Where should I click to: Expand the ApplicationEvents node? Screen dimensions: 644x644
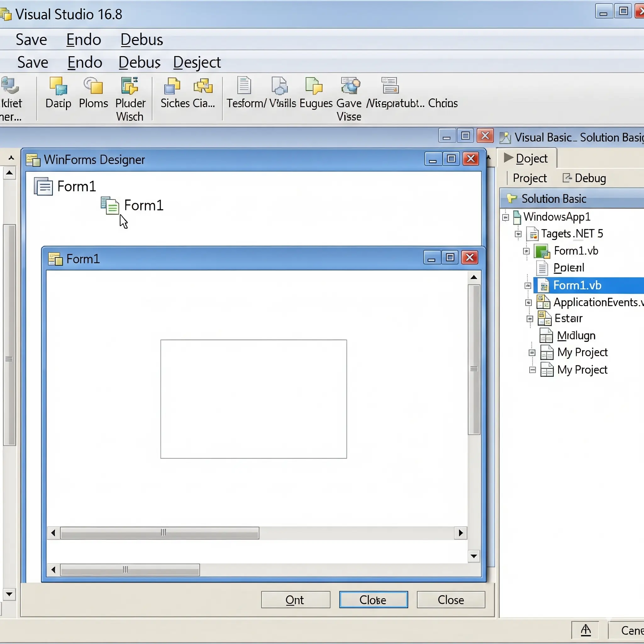coord(529,303)
